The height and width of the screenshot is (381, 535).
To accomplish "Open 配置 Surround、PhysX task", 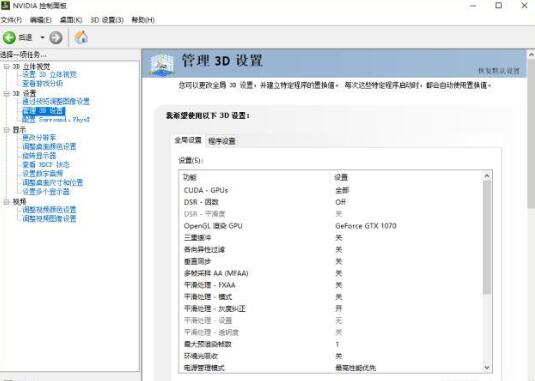I will (56, 119).
